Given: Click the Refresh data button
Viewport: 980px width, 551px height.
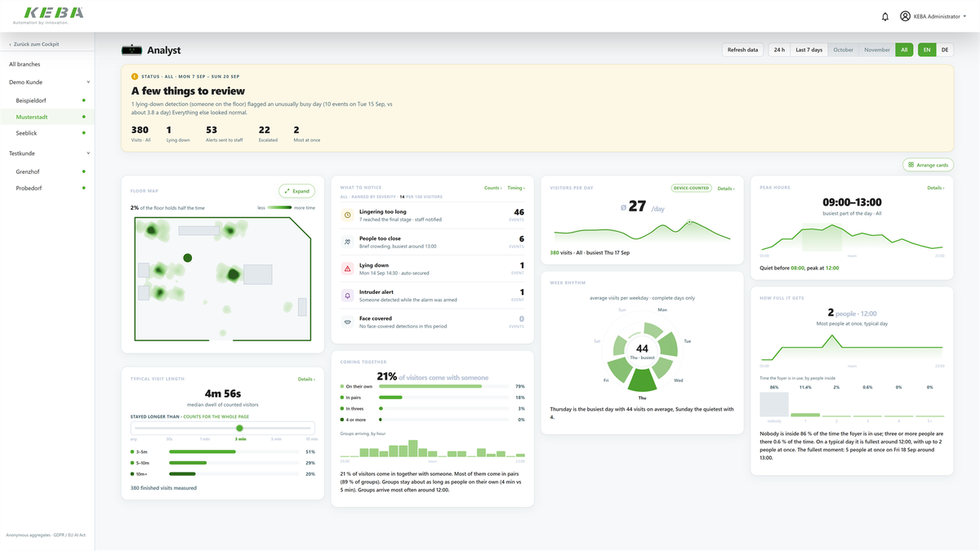Looking at the screenshot, I should coord(743,50).
